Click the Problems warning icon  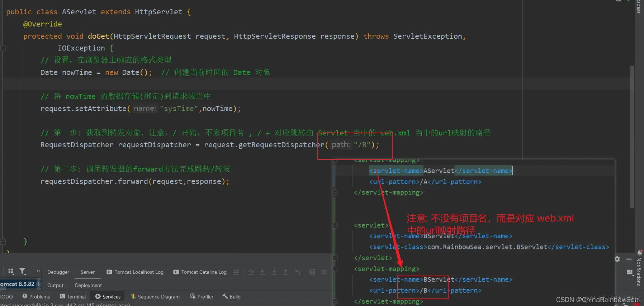[25, 296]
